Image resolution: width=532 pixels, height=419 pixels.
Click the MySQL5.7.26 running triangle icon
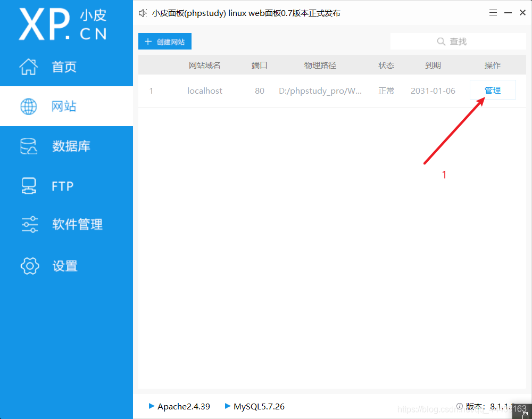pyautogui.click(x=228, y=406)
